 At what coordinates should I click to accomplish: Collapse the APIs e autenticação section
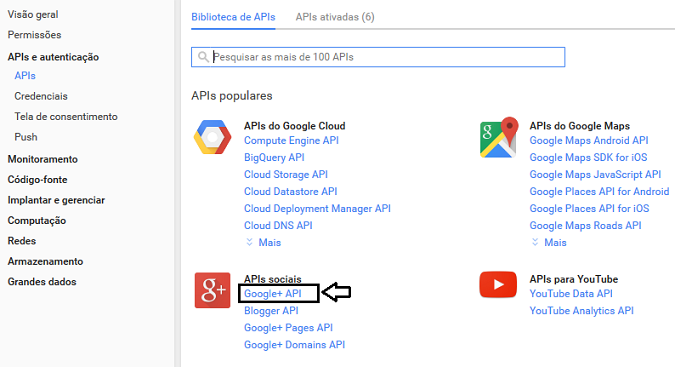[x=53, y=57]
